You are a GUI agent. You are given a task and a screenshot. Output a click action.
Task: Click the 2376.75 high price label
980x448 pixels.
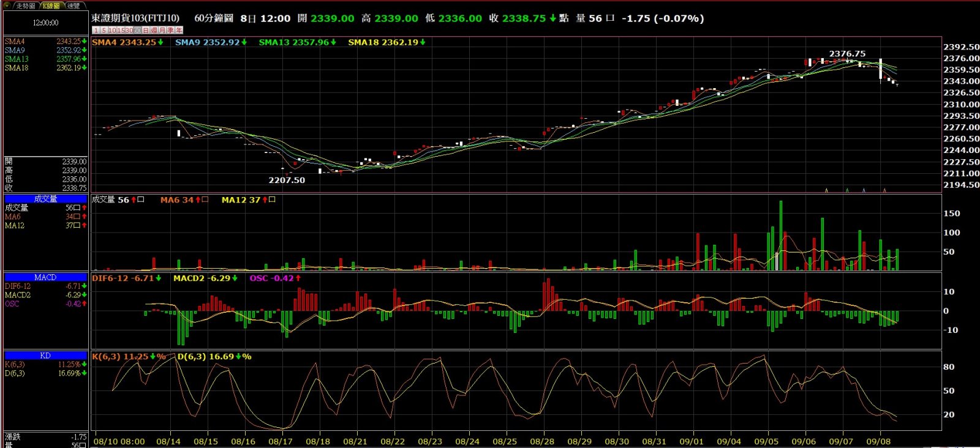coord(847,54)
